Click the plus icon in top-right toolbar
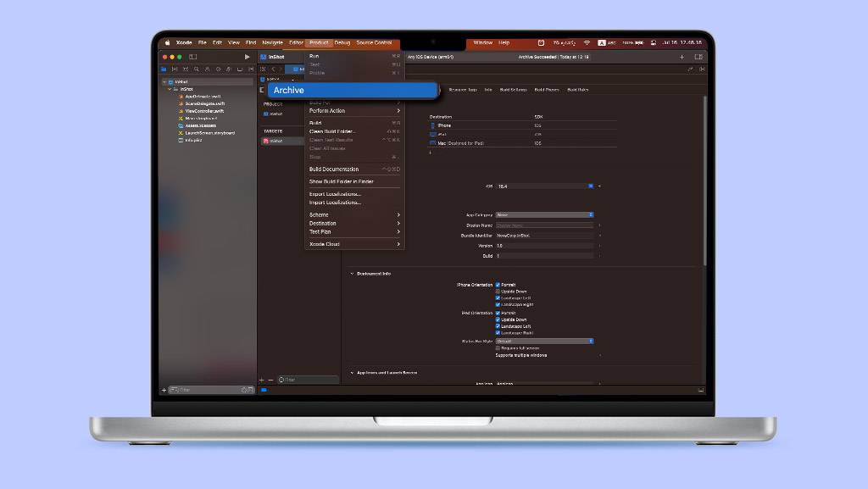The width and height of the screenshot is (868, 489). coord(682,57)
